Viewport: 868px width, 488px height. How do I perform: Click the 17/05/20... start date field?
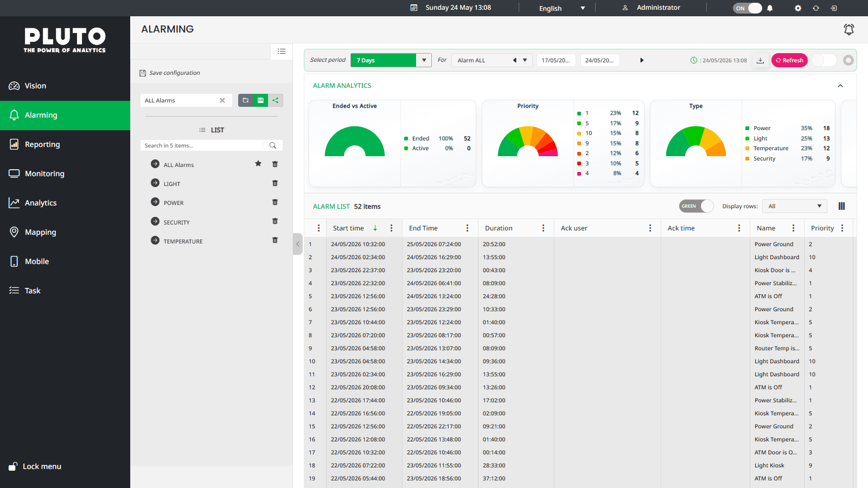(x=557, y=60)
